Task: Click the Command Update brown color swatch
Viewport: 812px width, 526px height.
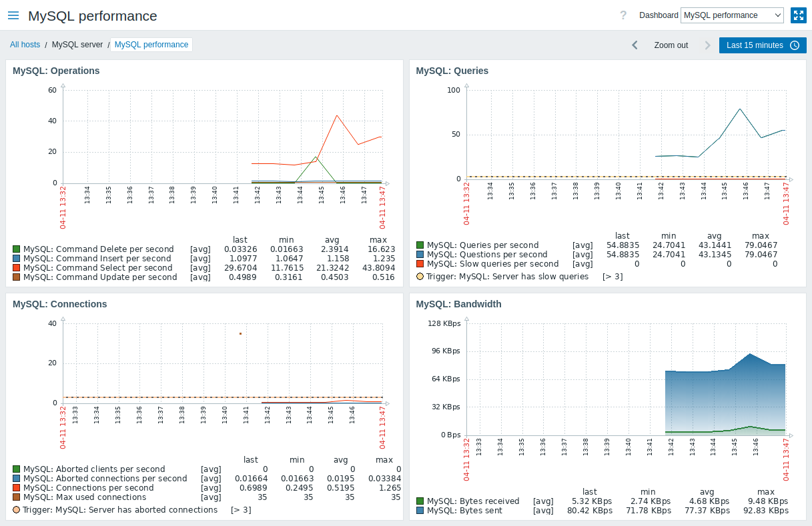Action: (17, 277)
